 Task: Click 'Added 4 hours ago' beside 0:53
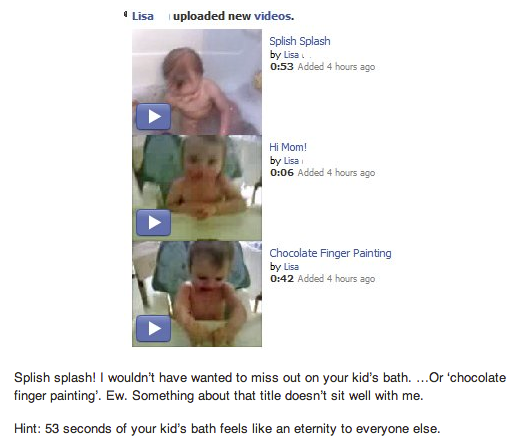[336, 67]
